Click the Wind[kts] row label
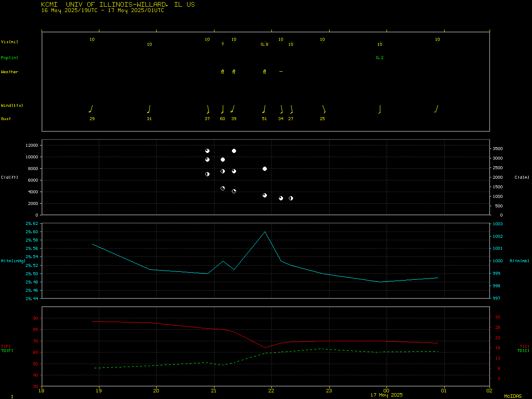 click(x=12, y=106)
